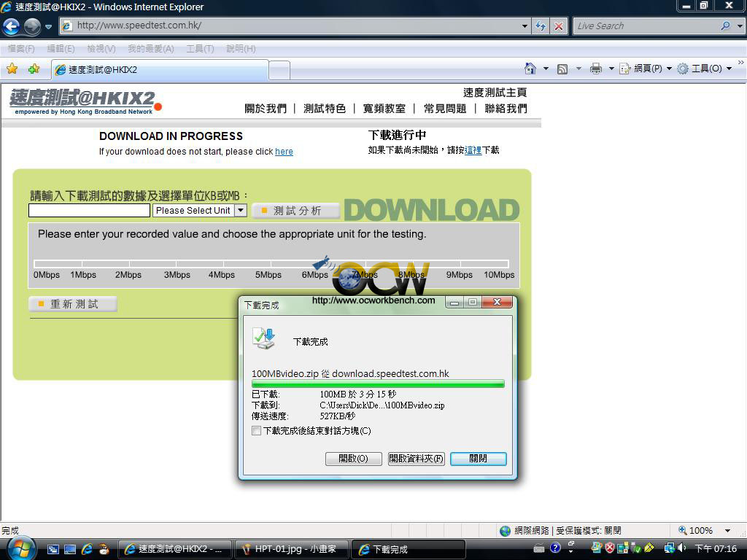
Task: Click the 關閉 button in download dialog
Action: pyautogui.click(x=479, y=459)
